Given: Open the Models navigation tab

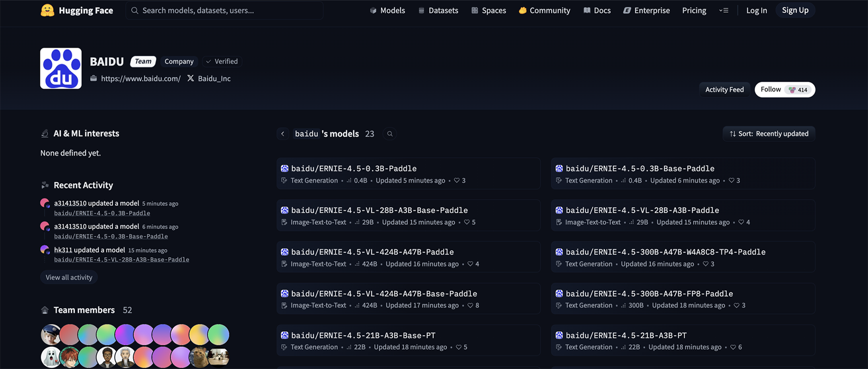Looking at the screenshot, I should tap(387, 10).
